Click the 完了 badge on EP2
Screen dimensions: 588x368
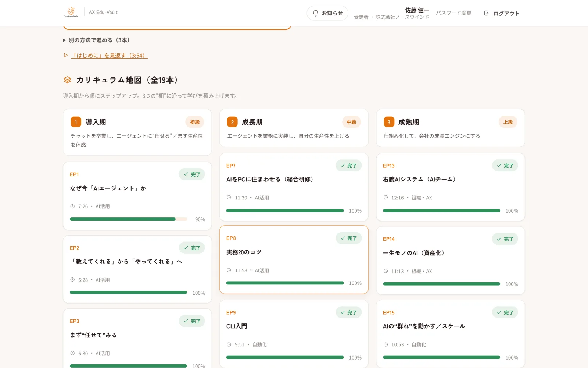click(x=192, y=248)
